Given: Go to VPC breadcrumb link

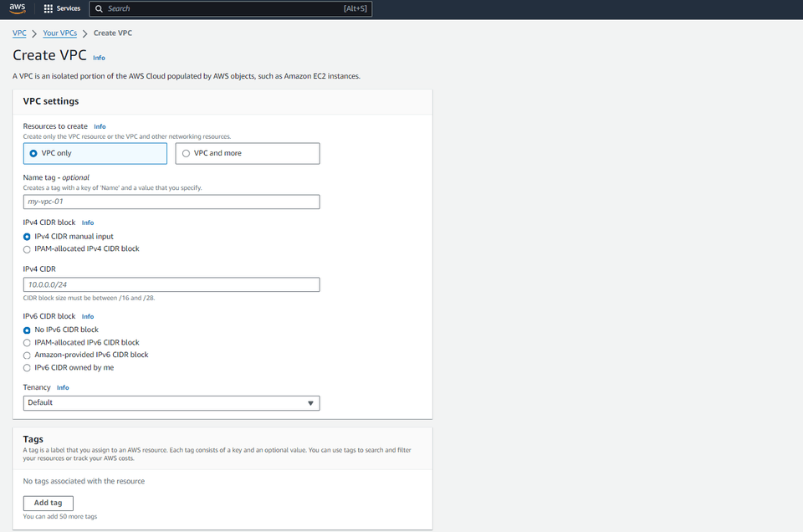Looking at the screenshot, I should coord(19,33).
